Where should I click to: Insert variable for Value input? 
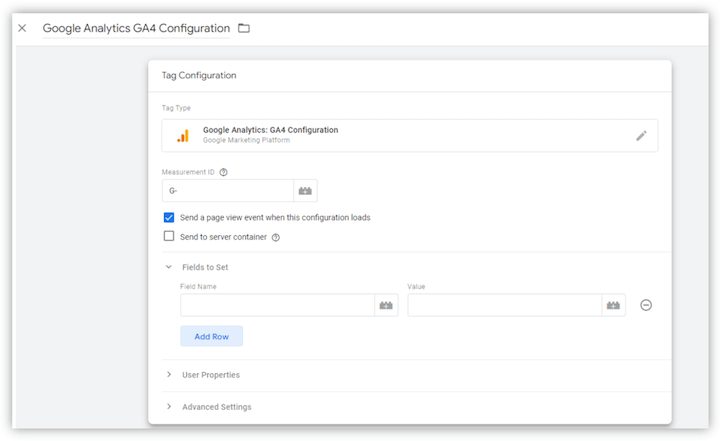[x=613, y=305]
